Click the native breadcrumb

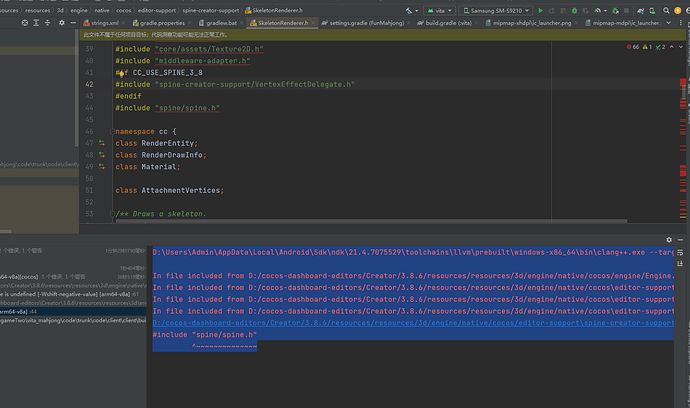(102, 10)
